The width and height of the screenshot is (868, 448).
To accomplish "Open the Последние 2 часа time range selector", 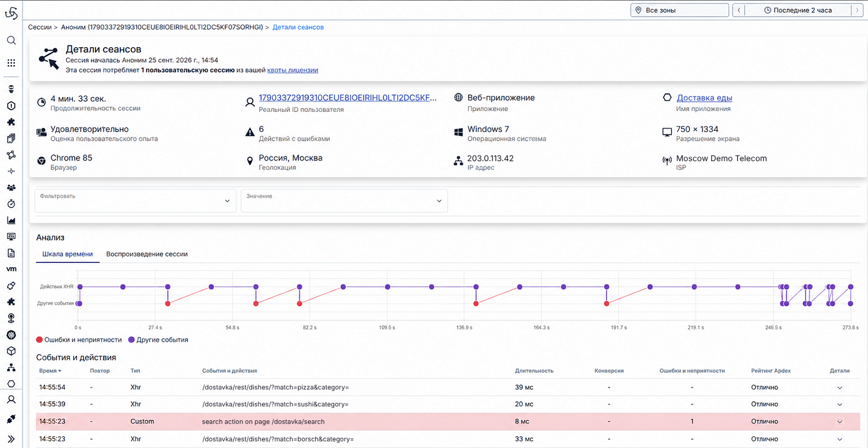I will pyautogui.click(x=797, y=10).
